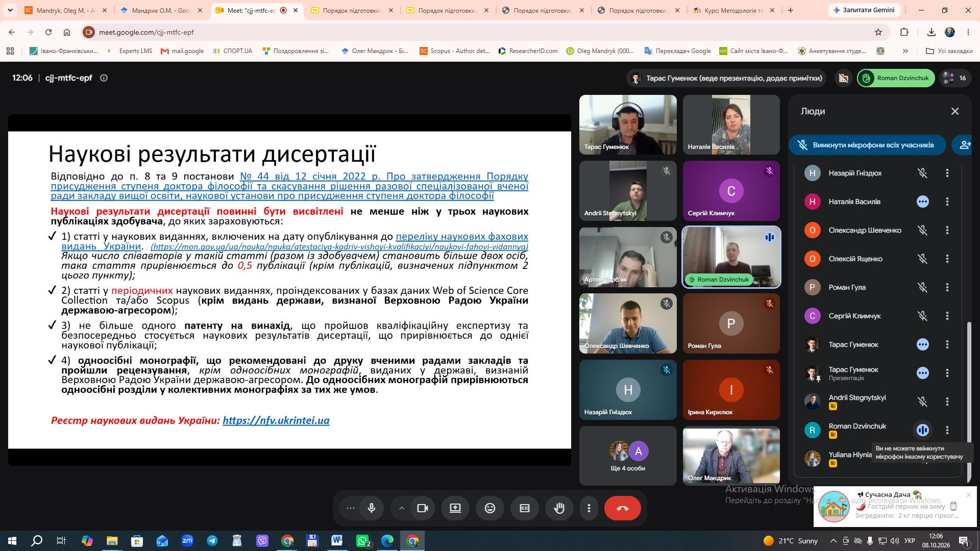
Task: Go to the browser home page
Action: click(x=67, y=32)
